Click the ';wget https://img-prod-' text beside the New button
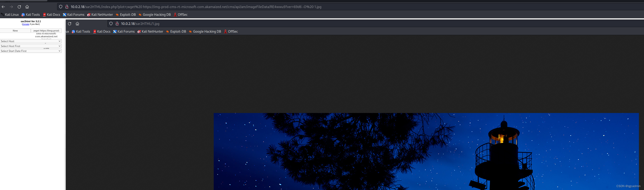 (x=46, y=31)
